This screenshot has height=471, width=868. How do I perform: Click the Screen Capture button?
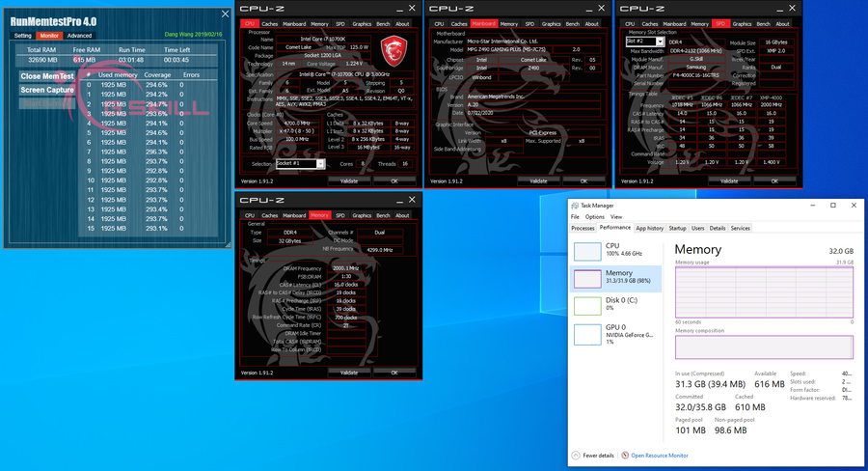[x=47, y=90]
